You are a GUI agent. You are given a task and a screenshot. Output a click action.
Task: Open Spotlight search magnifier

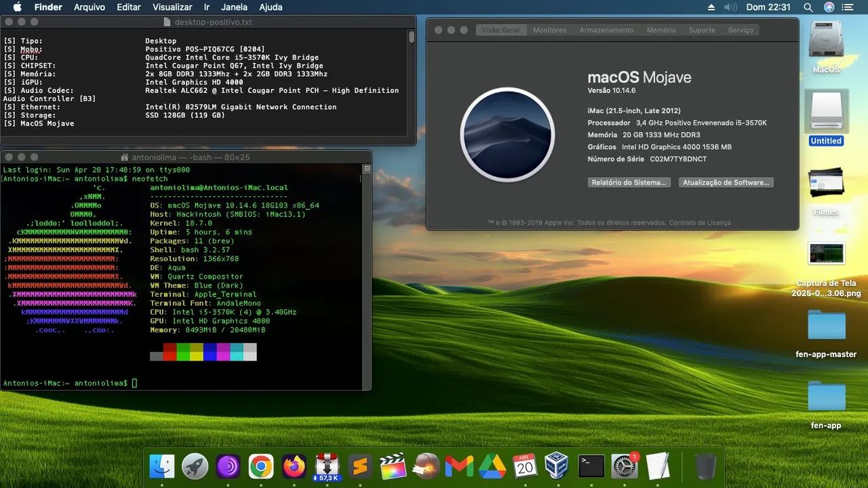tap(808, 7)
